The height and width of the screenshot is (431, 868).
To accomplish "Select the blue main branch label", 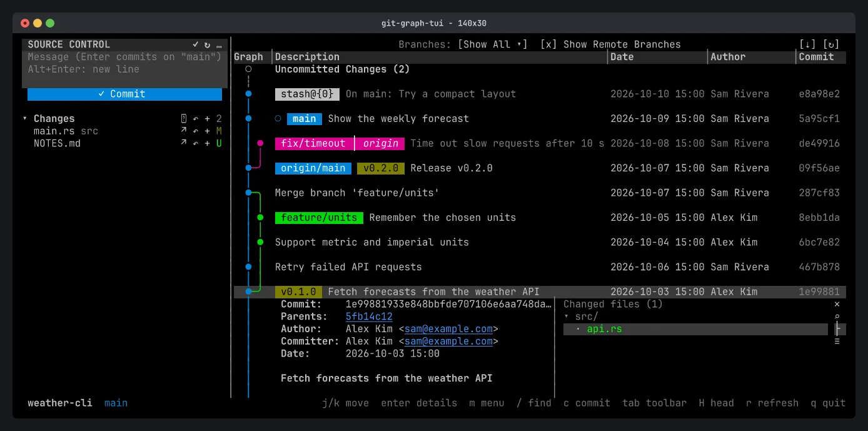I will coord(305,119).
